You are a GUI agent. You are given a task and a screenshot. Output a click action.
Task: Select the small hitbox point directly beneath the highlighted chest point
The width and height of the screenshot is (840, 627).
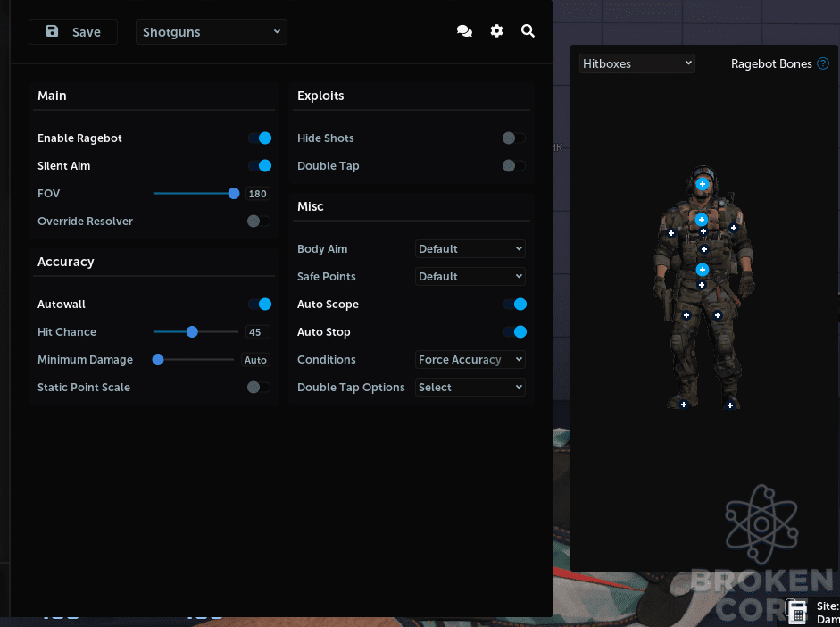click(703, 231)
